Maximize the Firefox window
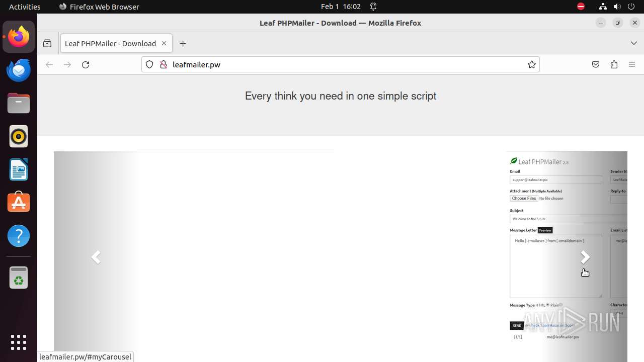 tap(618, 23)
